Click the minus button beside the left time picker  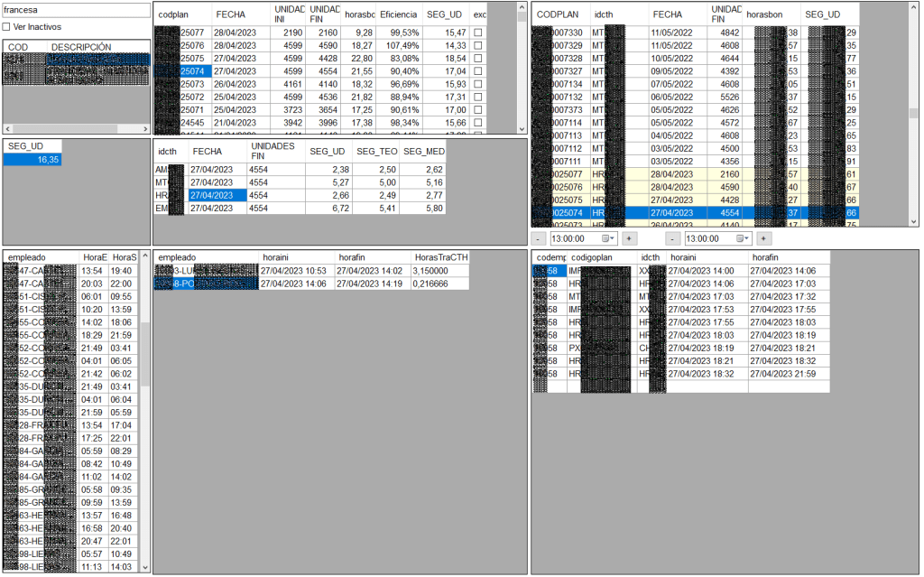[x=538, y=238]
